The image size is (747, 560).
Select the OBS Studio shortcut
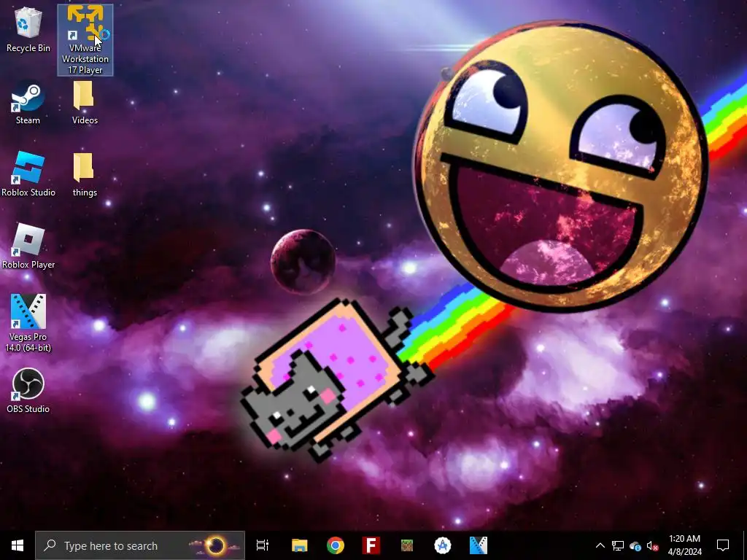point(28,391)
